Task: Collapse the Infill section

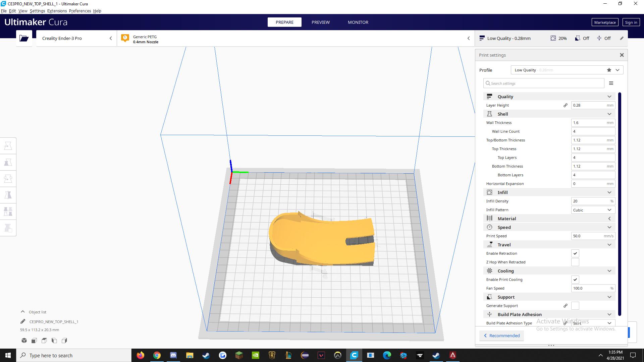Action: tap(549, 192)
